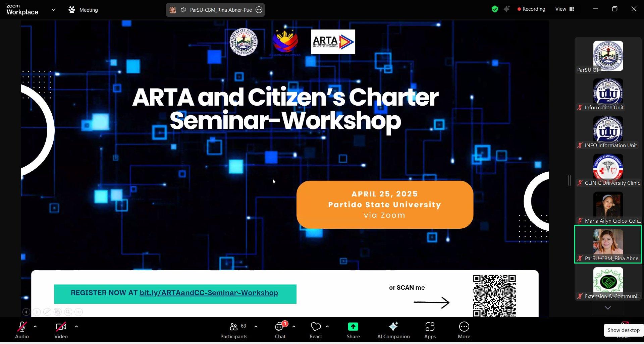This screenshot has height=344, width=644.
Task: Select Extension & Communi participant thumbnail
Action: click(608, 282)
